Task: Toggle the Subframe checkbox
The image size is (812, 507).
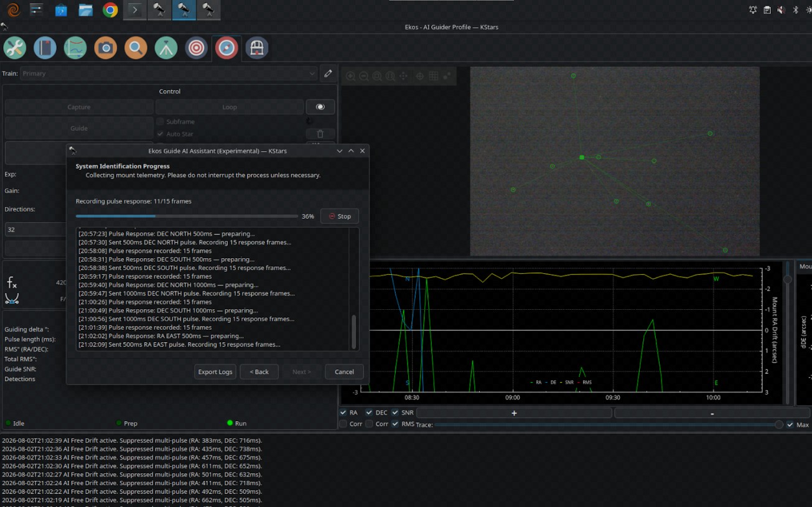Action: [160, 122]
